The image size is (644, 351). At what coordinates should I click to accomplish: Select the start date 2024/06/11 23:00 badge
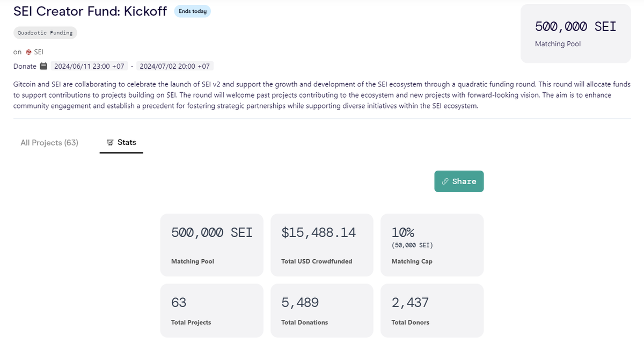[88, 65]
